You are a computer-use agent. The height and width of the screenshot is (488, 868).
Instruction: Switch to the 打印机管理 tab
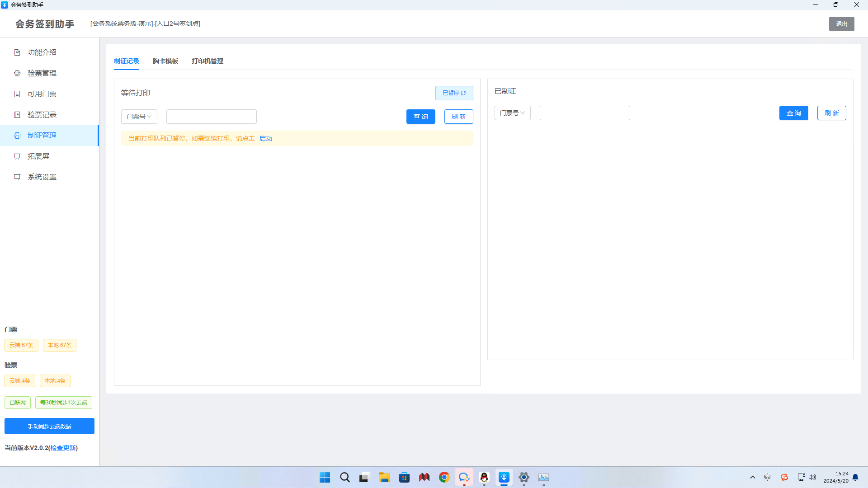207,61
